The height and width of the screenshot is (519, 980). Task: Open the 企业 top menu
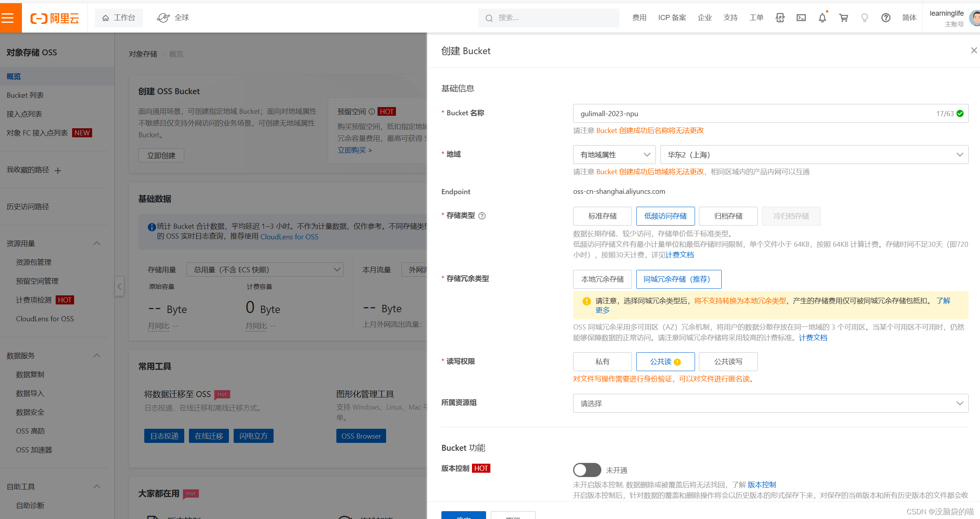coord(705,18)
